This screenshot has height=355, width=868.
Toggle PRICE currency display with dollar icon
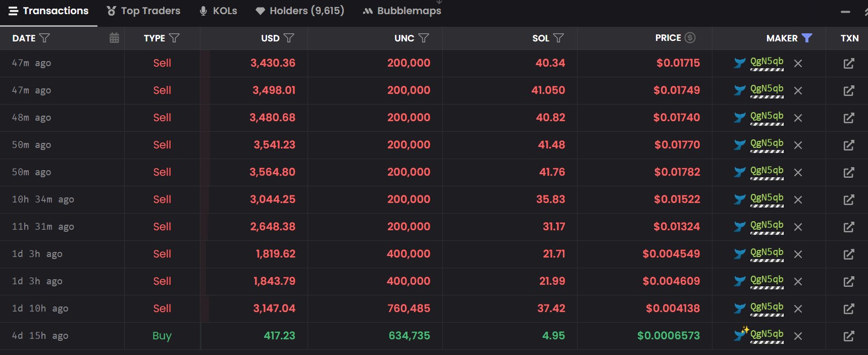pyautogui.click(x=690, y=38)
